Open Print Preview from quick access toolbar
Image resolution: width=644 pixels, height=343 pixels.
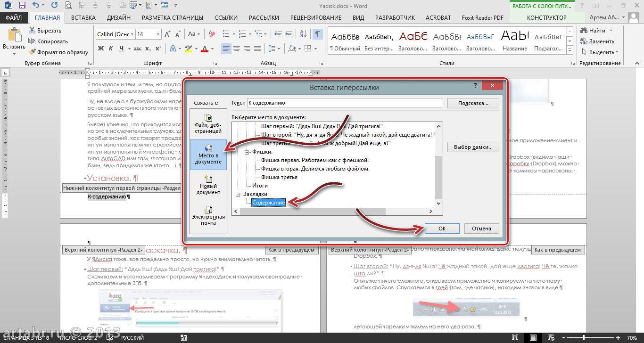69,6
